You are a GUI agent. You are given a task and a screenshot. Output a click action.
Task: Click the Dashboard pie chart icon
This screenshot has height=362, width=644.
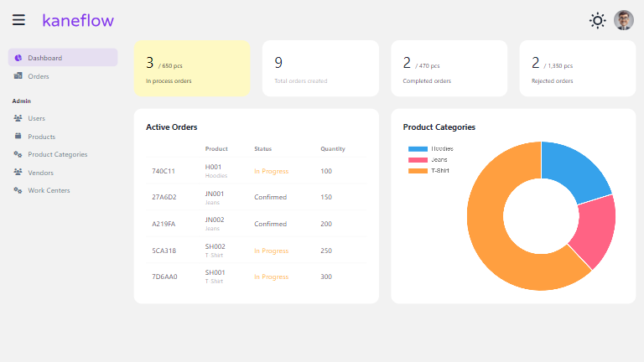(x=18, y=58)
